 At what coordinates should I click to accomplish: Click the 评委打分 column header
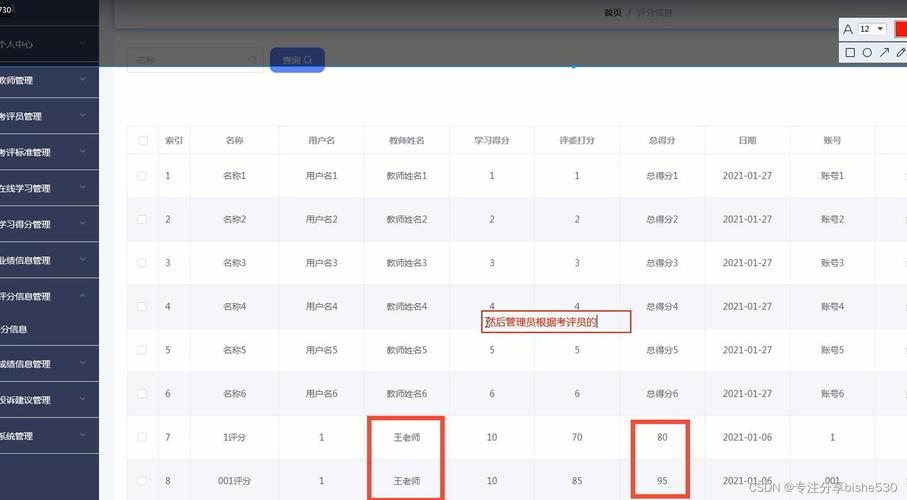coord(577,140)
